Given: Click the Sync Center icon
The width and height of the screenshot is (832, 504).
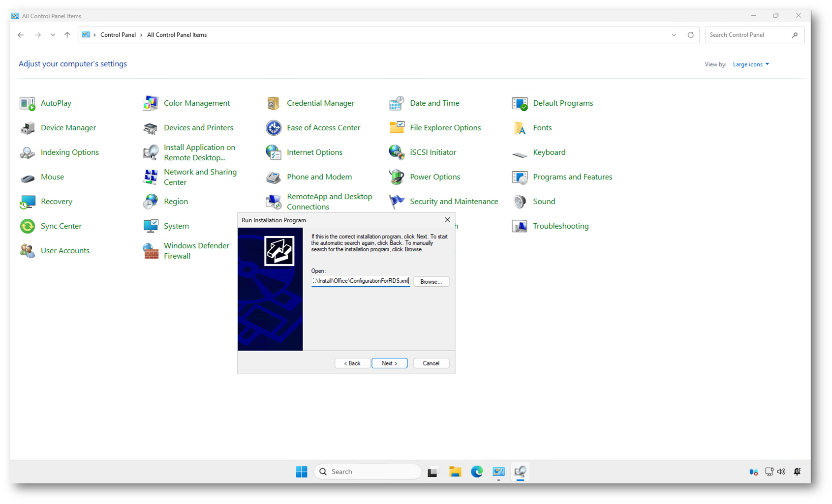Looking at the screenshot, I should click(28, 226).
